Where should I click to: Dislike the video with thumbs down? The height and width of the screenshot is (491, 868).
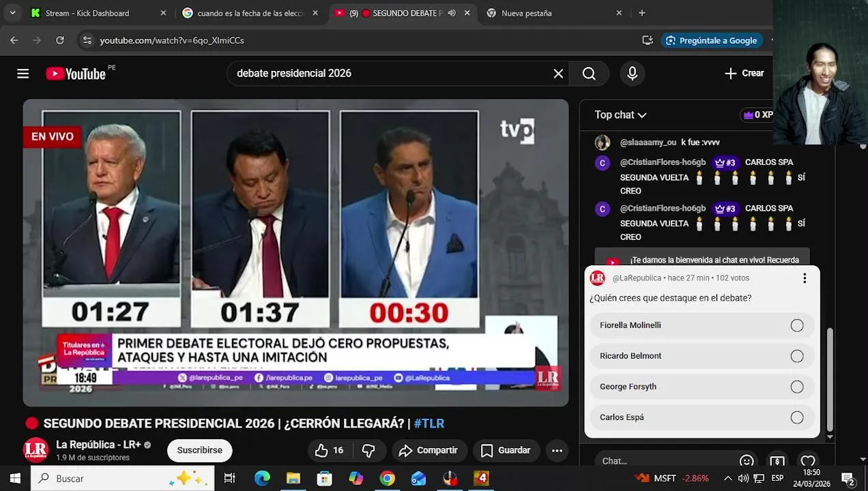368,450
